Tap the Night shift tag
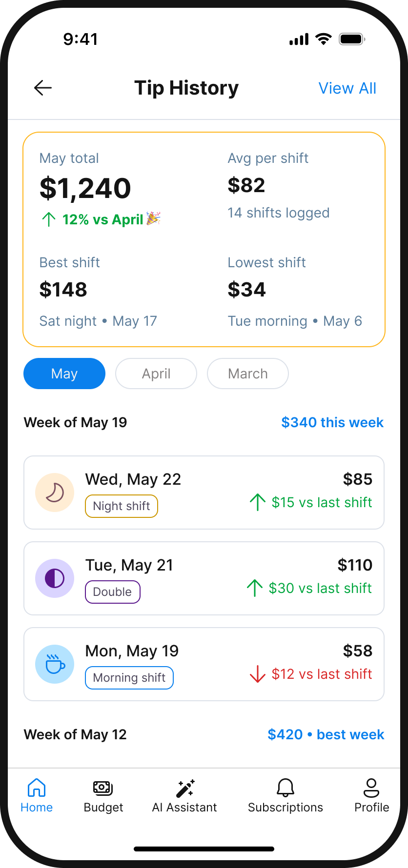This screenshot has height=868, width=408. (x=122, y=506)
